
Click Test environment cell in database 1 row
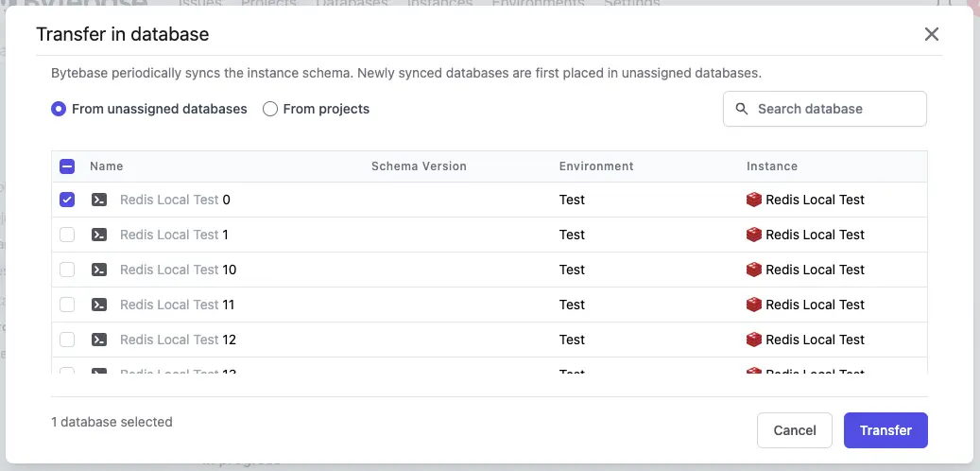pyautogui.click(x=572, y=235)
